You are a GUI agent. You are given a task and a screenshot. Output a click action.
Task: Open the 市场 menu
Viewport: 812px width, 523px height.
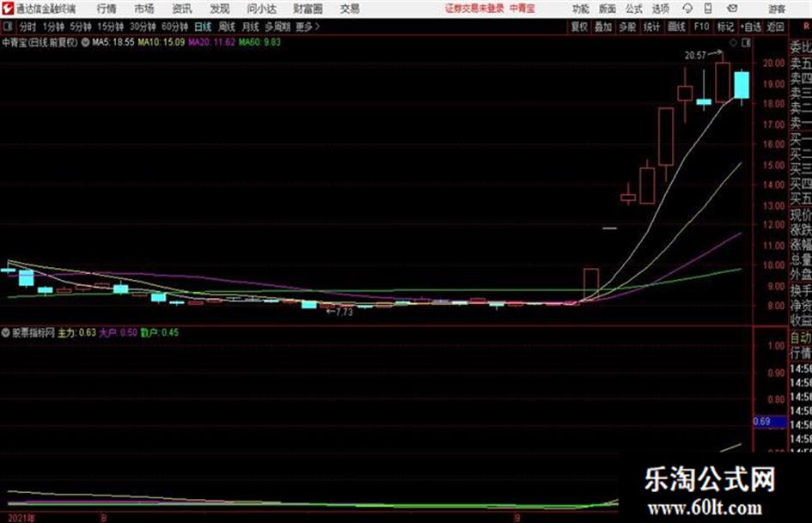(144, 9)
